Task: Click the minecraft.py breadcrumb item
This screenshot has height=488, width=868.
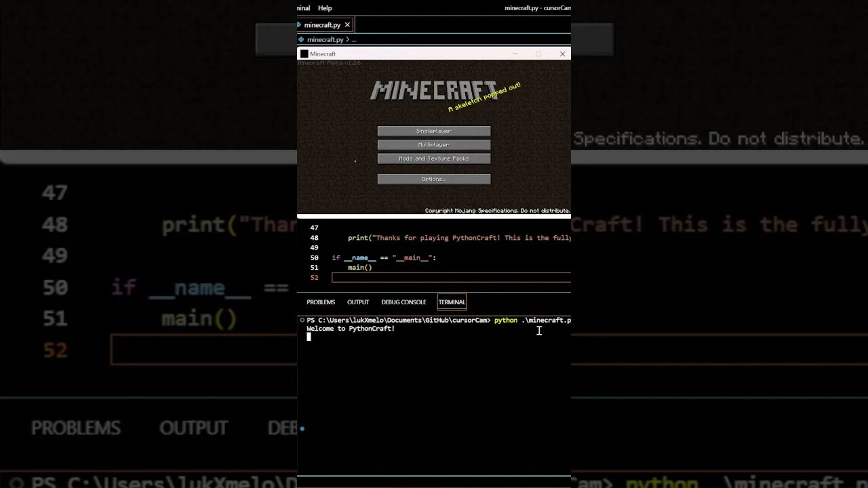Action: [x=325, y=40]
